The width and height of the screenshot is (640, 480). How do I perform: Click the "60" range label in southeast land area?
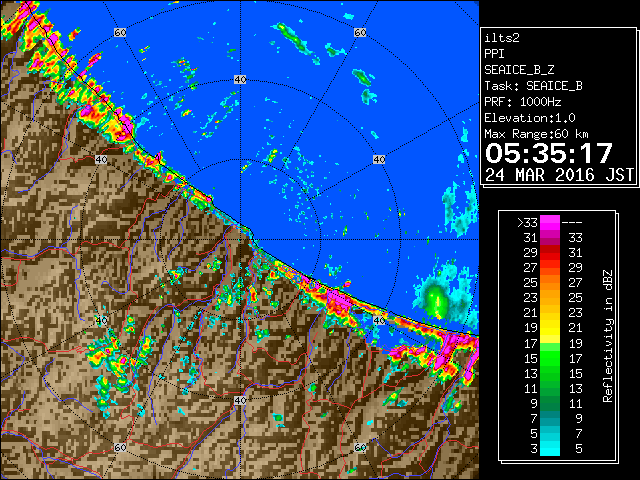(x=360, y=448)
